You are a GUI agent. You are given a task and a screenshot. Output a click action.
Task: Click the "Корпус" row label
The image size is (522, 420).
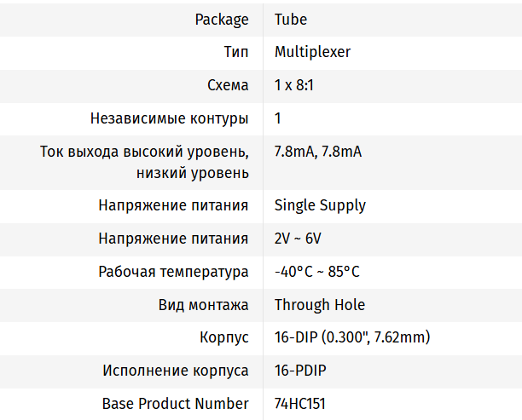coord(224,337)
